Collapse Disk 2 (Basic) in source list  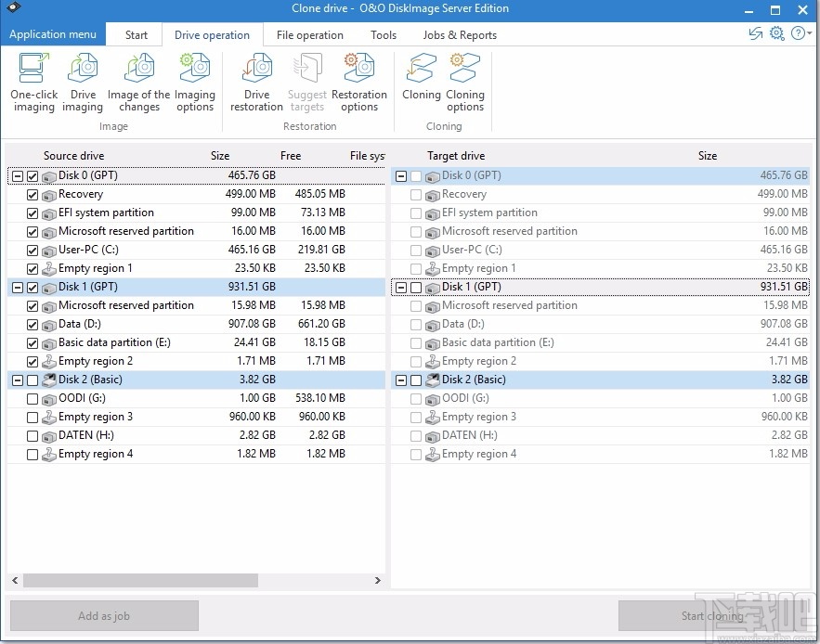pos(16,380)
